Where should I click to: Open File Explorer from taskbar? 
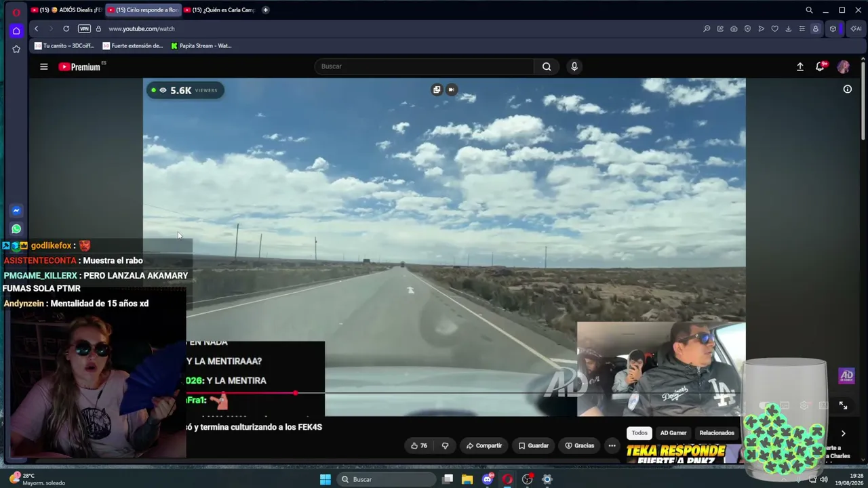coord(467,479)
